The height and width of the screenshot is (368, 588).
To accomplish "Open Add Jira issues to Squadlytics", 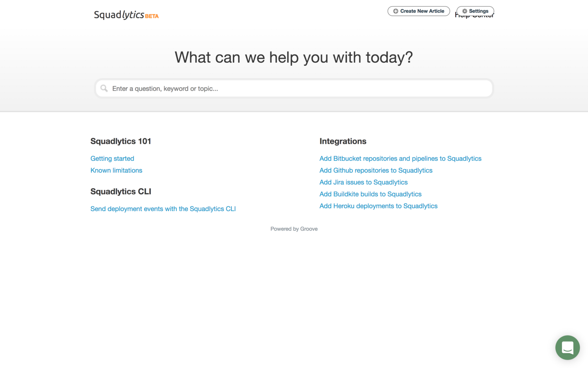I will tap(363, 182).
